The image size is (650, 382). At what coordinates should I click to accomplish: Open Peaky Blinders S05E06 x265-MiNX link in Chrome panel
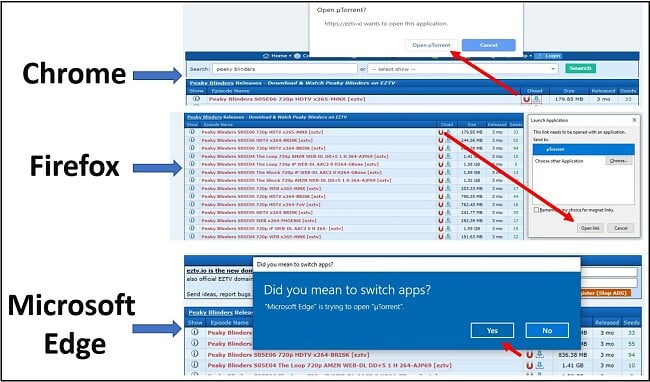287,99
